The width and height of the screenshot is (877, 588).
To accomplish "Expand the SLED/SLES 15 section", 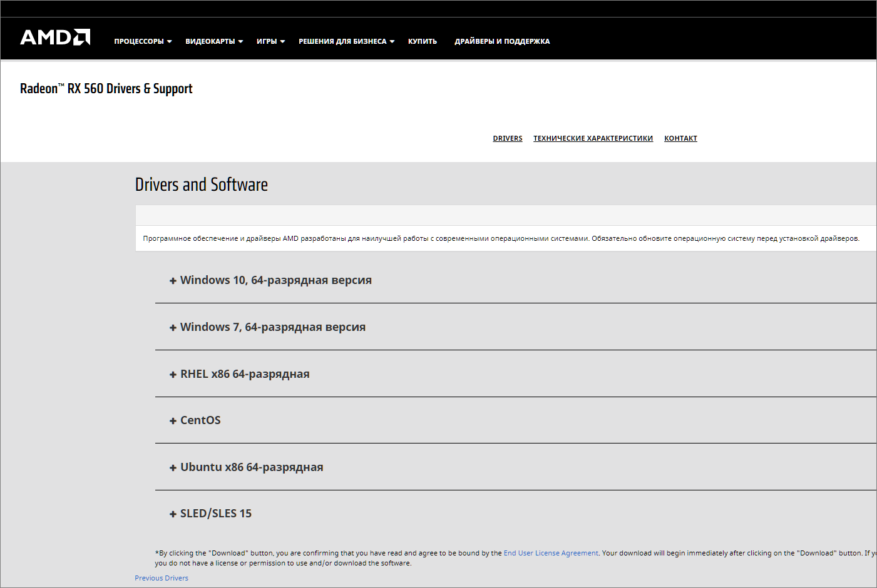I will click(x=210, y=514).
